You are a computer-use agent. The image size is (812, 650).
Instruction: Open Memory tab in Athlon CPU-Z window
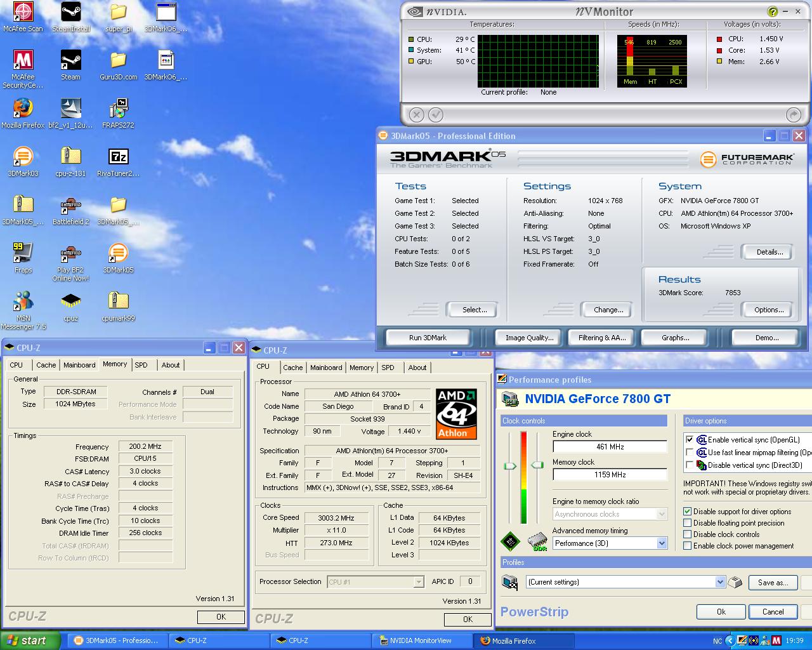(362, 368)
